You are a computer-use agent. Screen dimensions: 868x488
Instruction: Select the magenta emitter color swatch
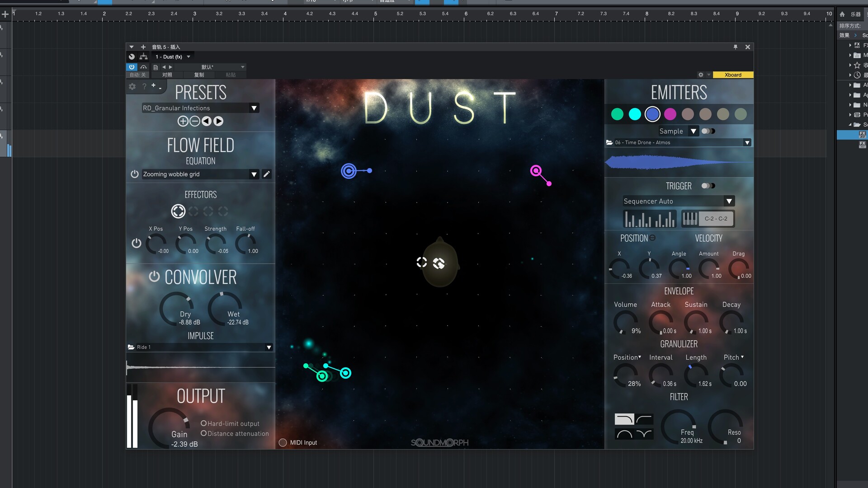pos(670,114)
